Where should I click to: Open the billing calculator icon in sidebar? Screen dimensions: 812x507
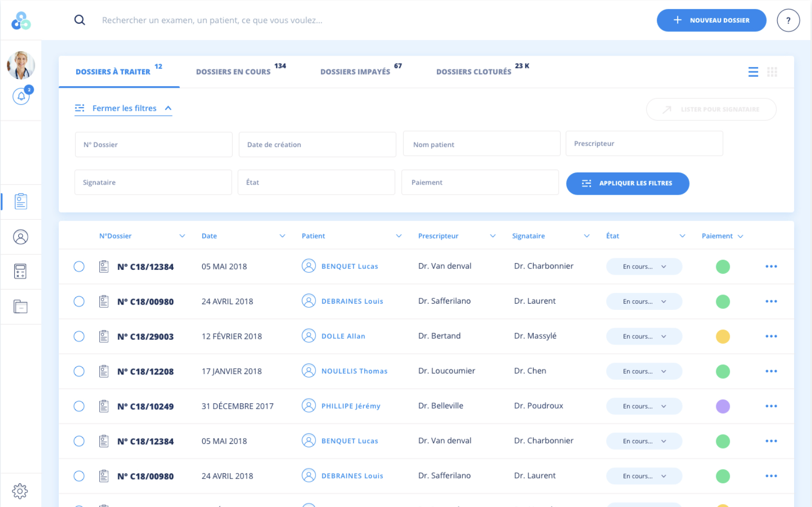[20, 271]
